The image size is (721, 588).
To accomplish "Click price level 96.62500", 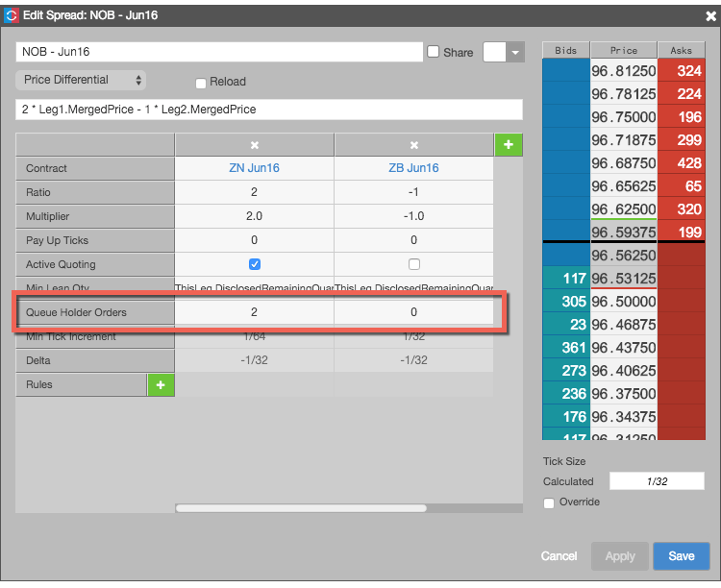I will [624, 209].
